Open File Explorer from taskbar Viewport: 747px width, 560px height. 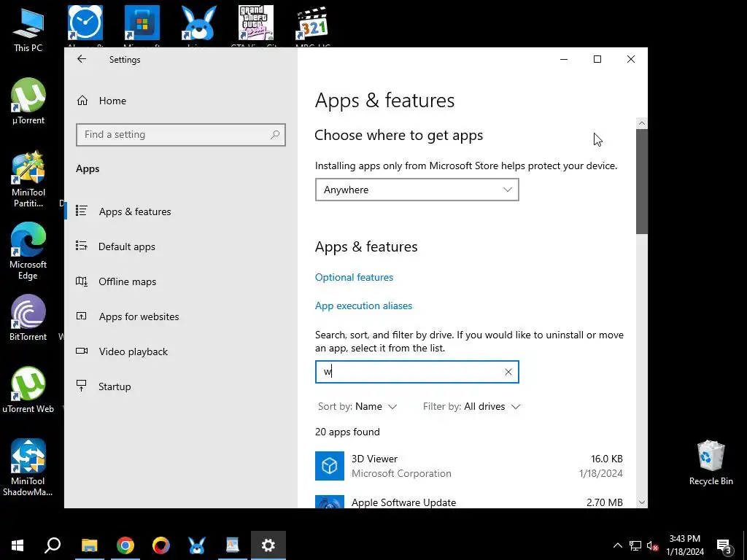click(89, 545)
